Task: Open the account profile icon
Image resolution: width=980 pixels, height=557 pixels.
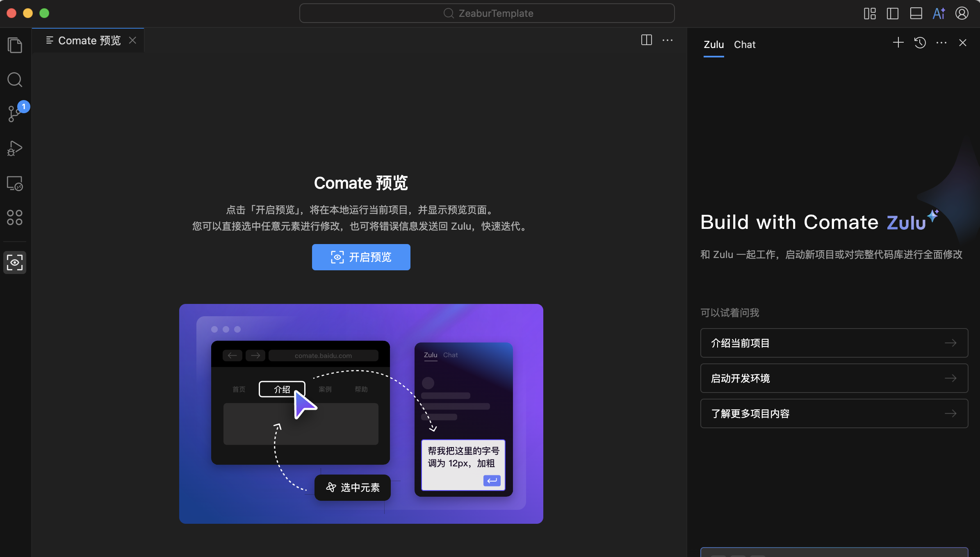Action: pos(962,14)
